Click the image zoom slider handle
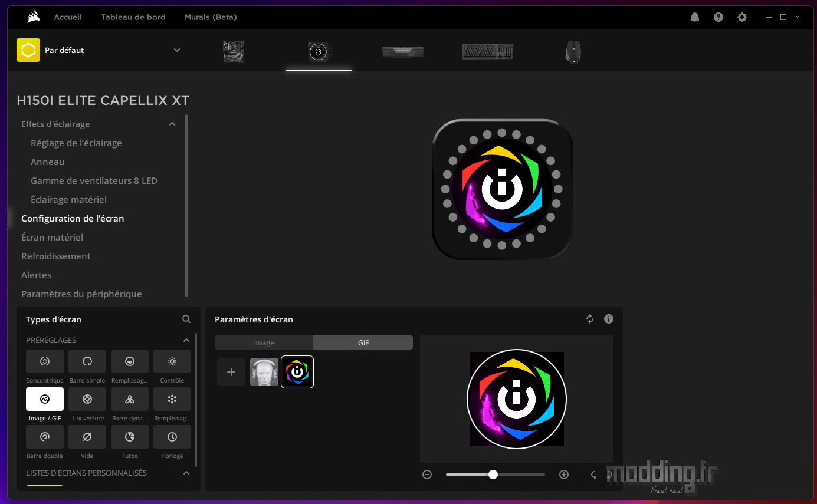Screen dimensions: 817x504 click(493, 475)
